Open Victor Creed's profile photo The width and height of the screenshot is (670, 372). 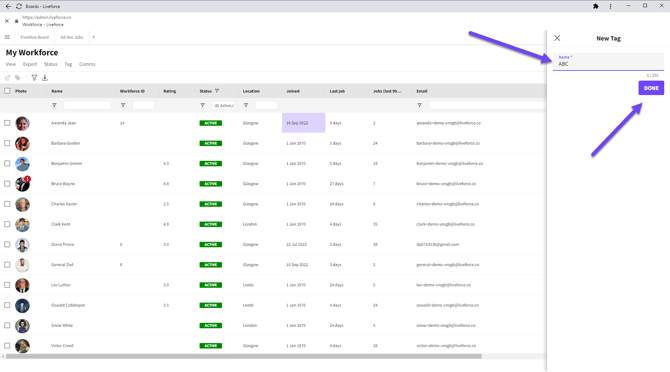click(x=22, y=346)
